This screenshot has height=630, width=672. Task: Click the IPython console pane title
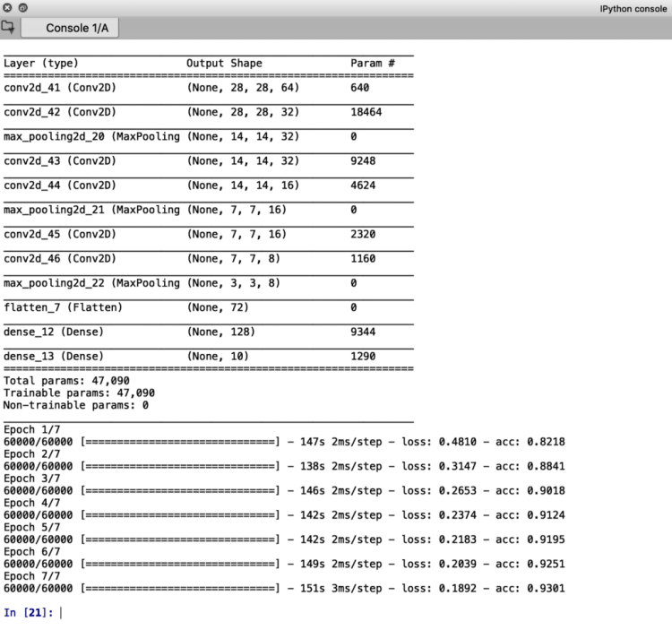(633, 7)
